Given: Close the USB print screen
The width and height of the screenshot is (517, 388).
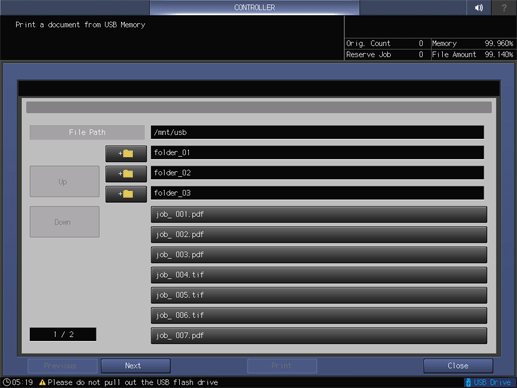Looking at the screenshot, I should point(458,366).
